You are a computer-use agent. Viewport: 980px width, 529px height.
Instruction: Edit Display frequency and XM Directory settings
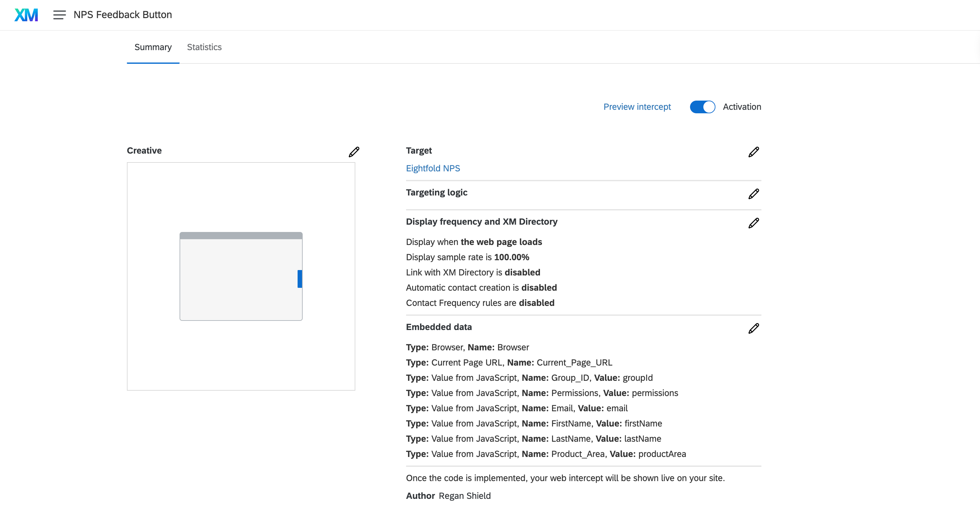pyautogui.click(x=753, y=223)
